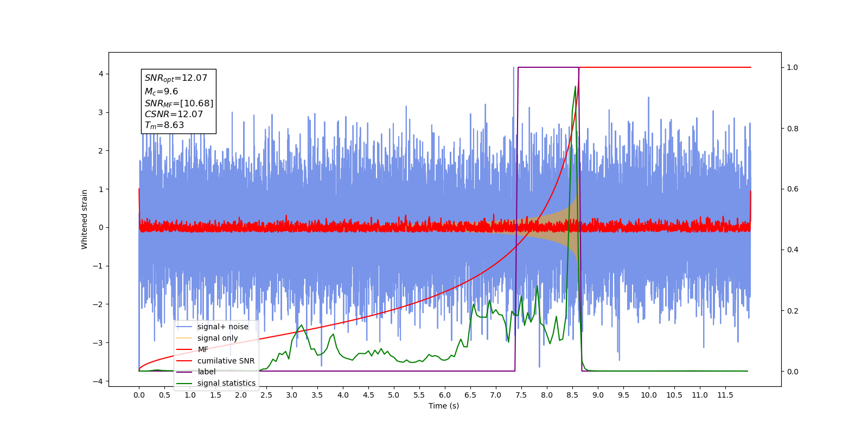The image size is (868, 434).
Task: Click the 'Whitened strain' y-axis label
Action: (85, 219)
